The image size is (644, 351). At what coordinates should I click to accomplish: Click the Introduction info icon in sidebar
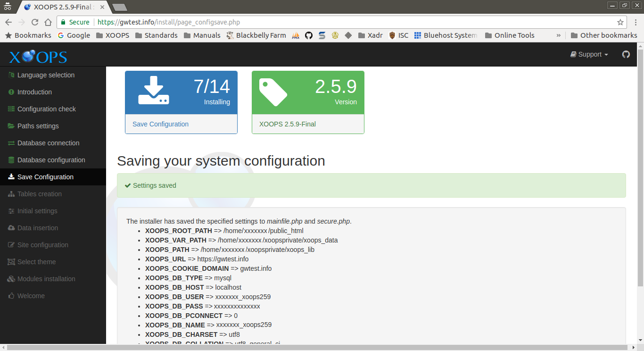pos(10,92)
